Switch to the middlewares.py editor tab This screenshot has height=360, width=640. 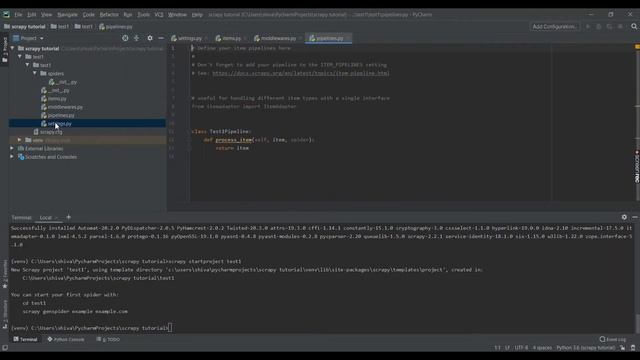coord(278,38)
